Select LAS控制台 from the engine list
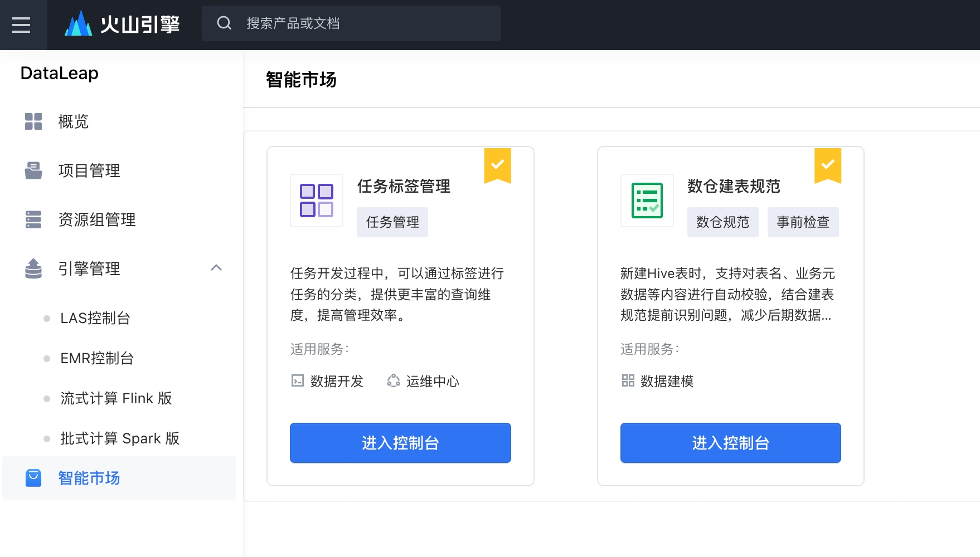 [x=95, y=318]
